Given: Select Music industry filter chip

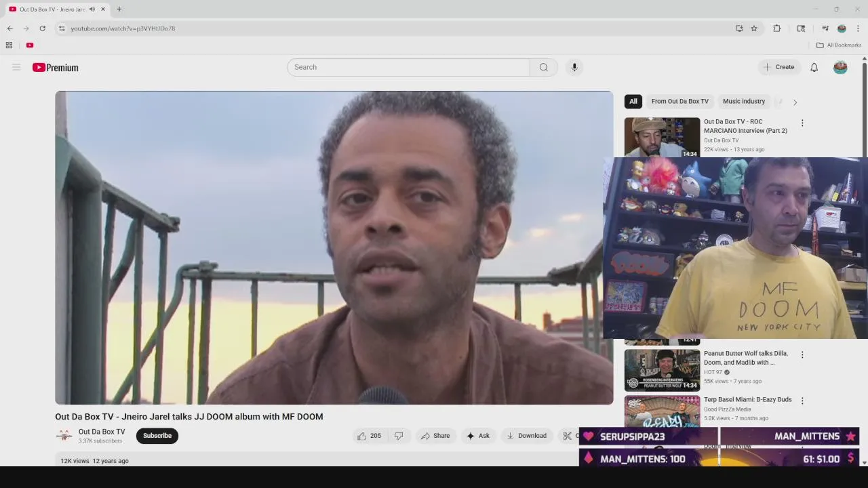Looking at the screenshot, I should 743,102.
